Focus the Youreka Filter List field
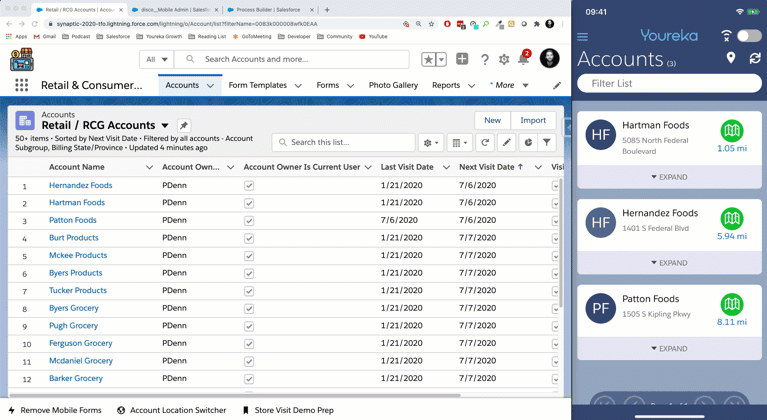 pos(669,83)
